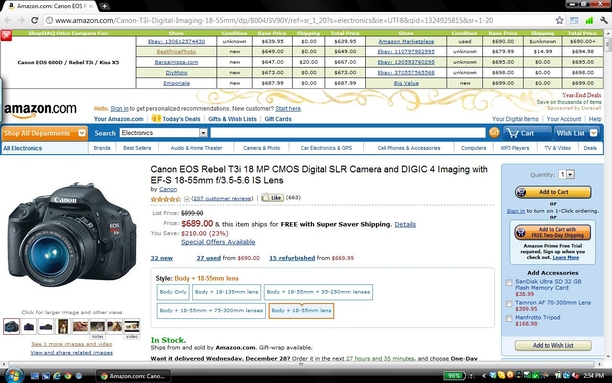
Task: Open Cell Phones & Accessories tab
Action: point(409,148)
